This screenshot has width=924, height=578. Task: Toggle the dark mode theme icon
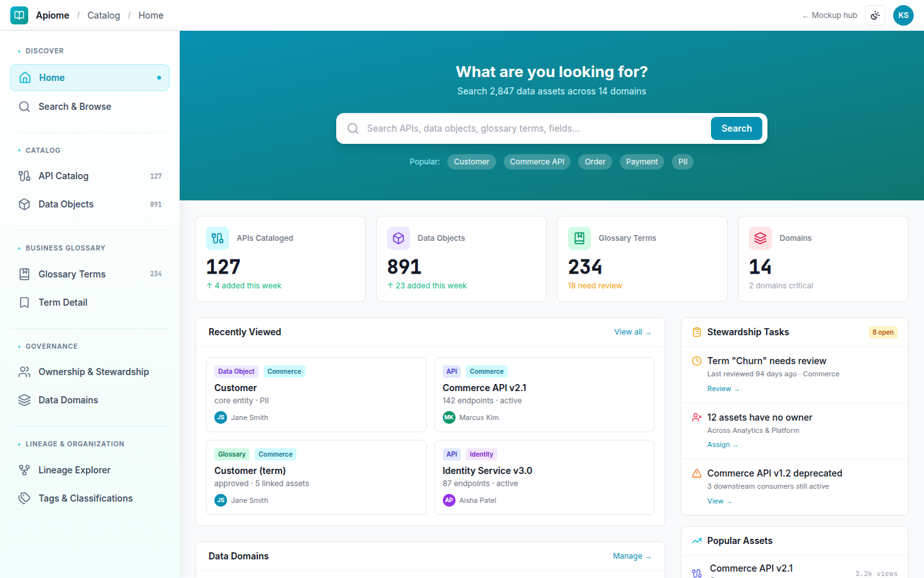coord(875,15)
